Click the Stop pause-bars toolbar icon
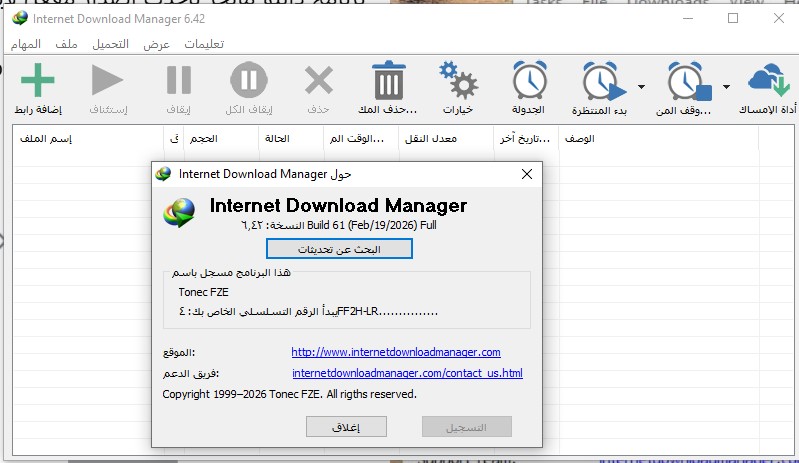 [178, 80]
